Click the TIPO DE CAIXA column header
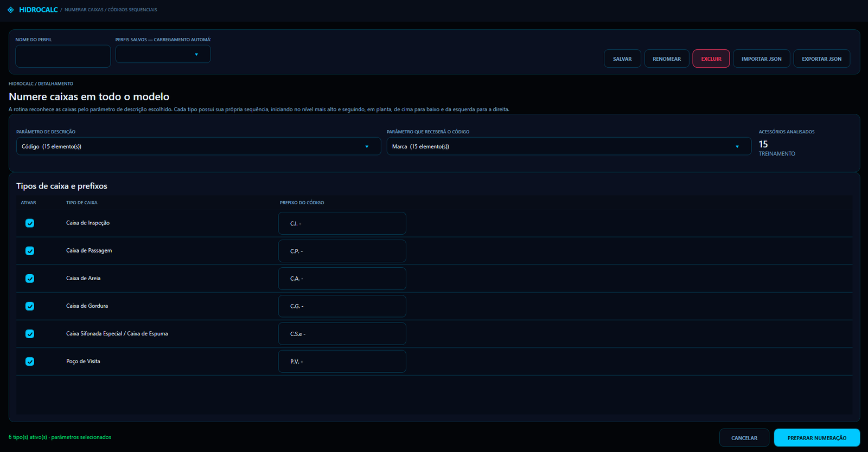Viewport: 868px width, 452px height. click(x=82, y=203)
